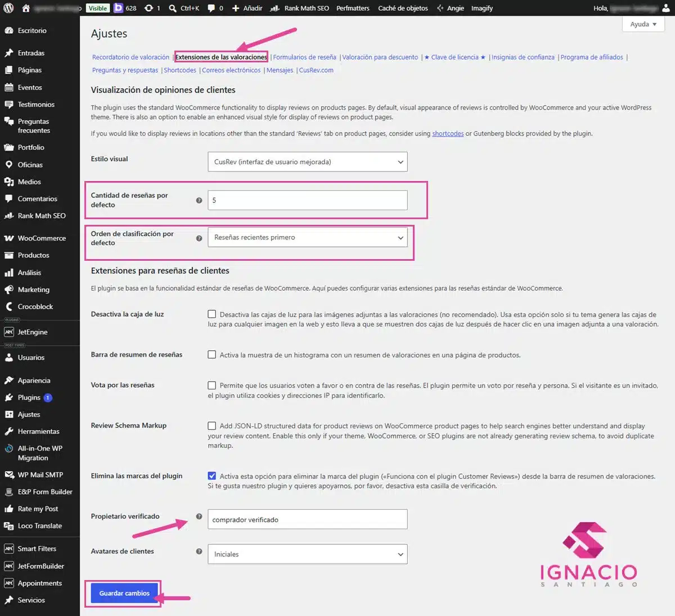
Task: Open Perfmatters in admin bar
Action: [x=353, y=8]
